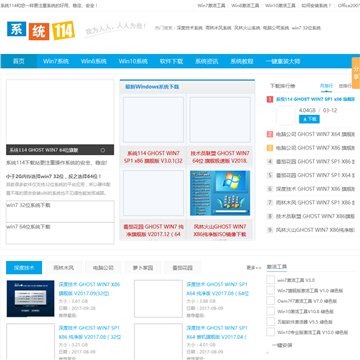Open 系统114 GHOST WIN7 SP1 x86 旗舰版 V3.0.1 card title
The width and height of the screenshot is (360, 360).
153,157
